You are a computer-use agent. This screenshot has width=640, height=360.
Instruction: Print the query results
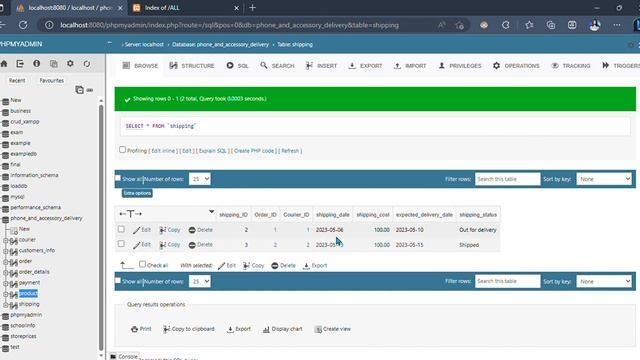click(x=141, y=329)
